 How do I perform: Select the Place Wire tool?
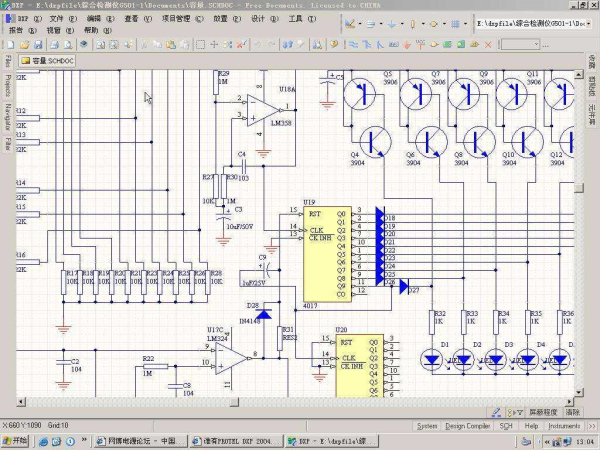(354, 44)
